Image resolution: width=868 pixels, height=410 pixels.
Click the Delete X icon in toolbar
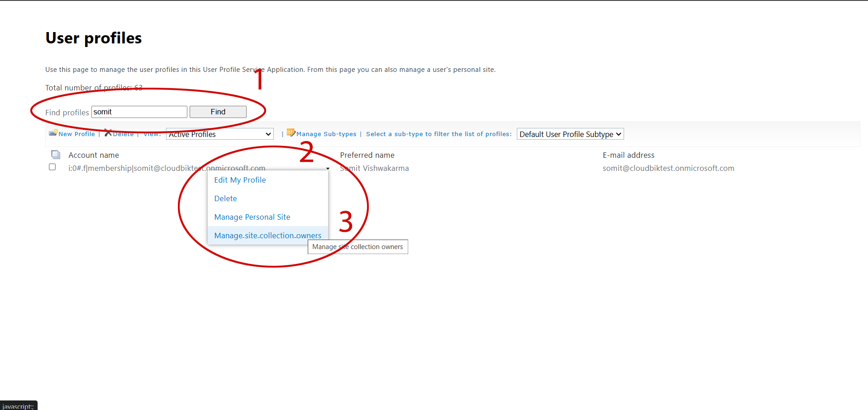[x=108, y=132]
